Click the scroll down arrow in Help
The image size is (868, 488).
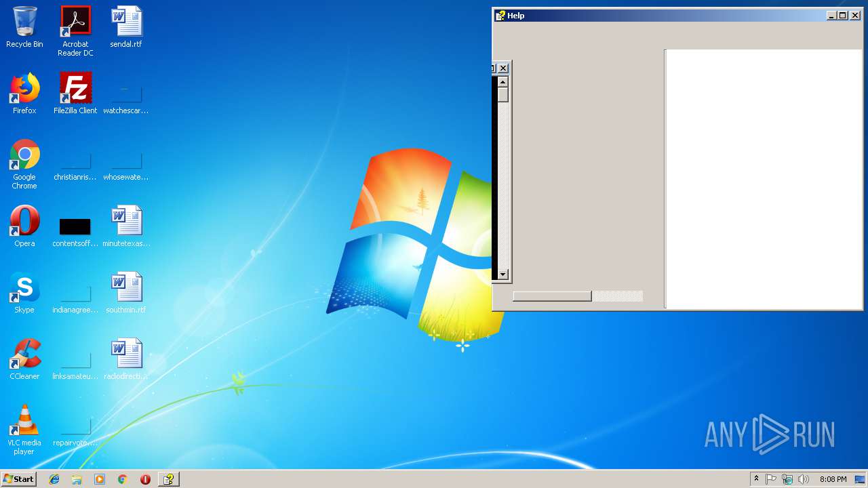coord(502,274)
